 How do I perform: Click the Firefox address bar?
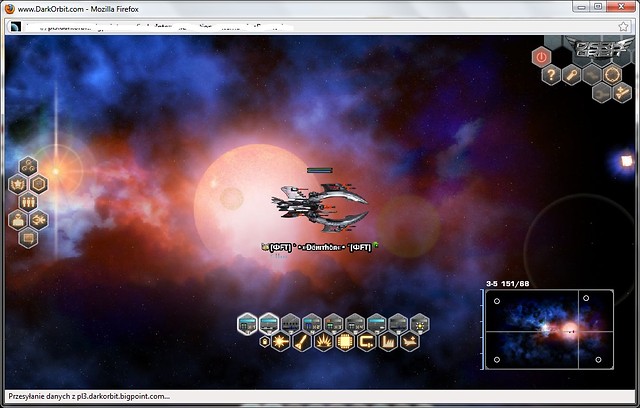[318, 27]
